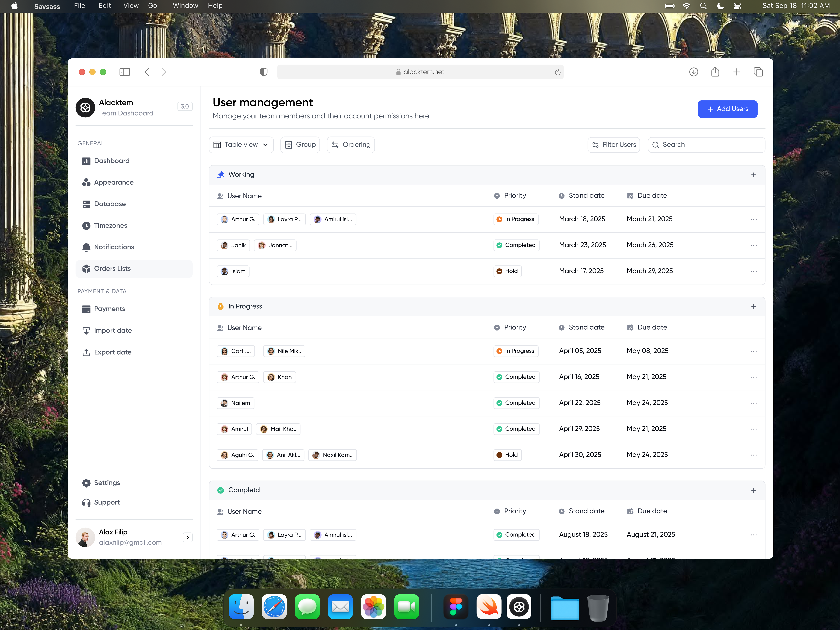Click the Search input field
The image size is (840, 630).
click(x=706, y=145)
